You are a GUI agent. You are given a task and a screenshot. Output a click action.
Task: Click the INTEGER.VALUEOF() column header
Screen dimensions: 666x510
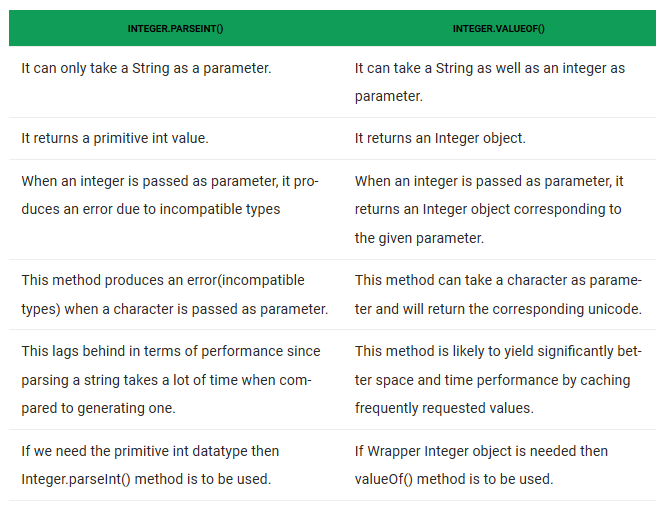tap(499, 28)
